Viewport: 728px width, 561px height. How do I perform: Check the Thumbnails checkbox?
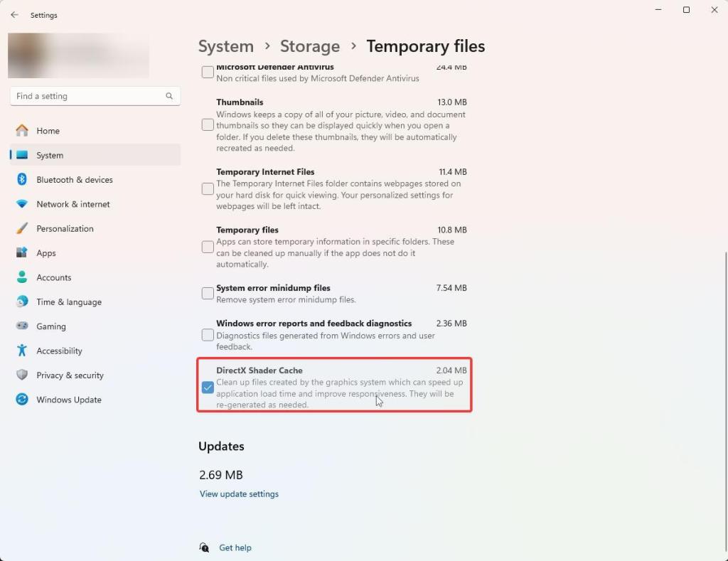(207, 124)
